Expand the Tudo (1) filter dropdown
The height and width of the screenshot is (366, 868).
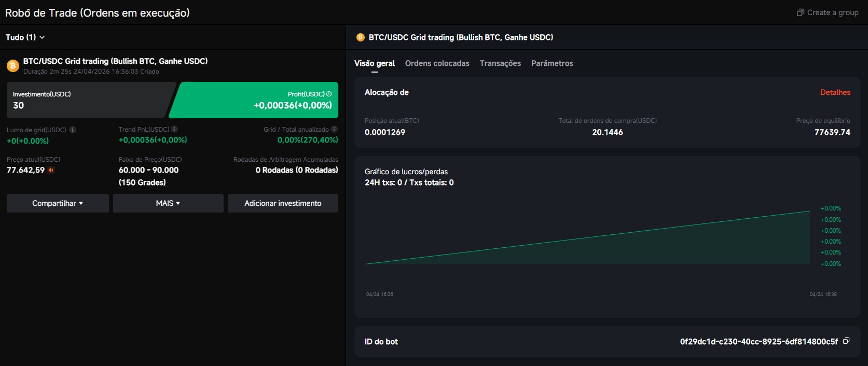pos(25,37)
